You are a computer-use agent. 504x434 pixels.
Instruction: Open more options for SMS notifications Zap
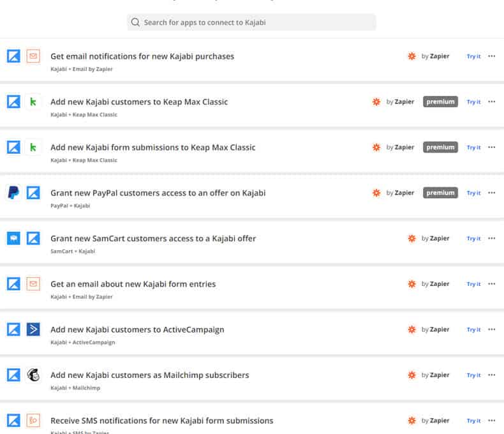point(491,421)
